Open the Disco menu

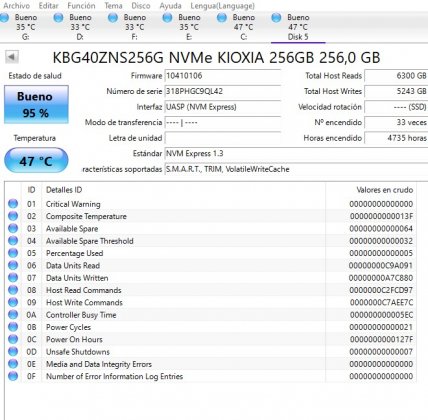pyautogui.click(x=141, y=6)
